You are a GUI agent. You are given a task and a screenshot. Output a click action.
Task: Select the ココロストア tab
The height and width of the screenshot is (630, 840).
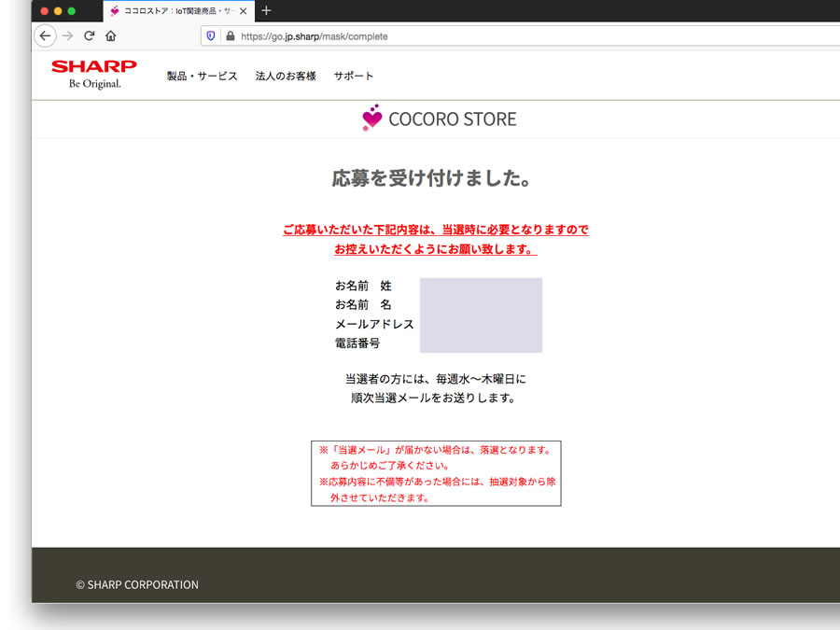(179, 10)
